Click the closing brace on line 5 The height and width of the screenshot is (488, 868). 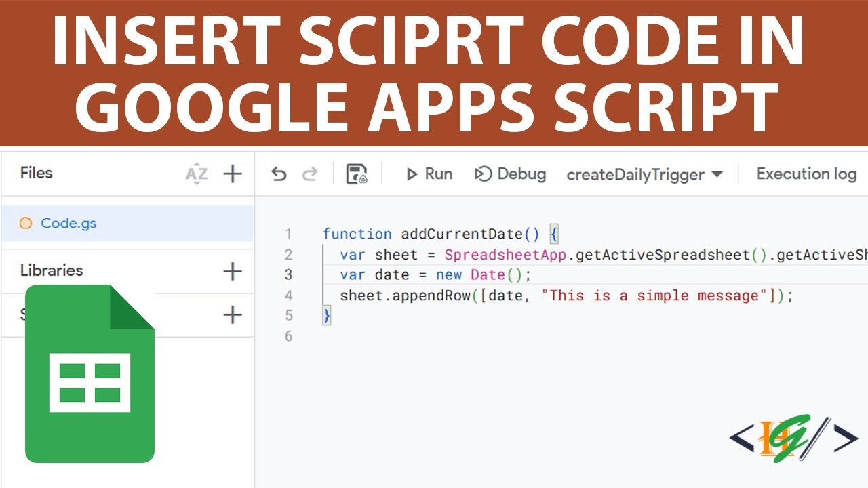(327, 316)
